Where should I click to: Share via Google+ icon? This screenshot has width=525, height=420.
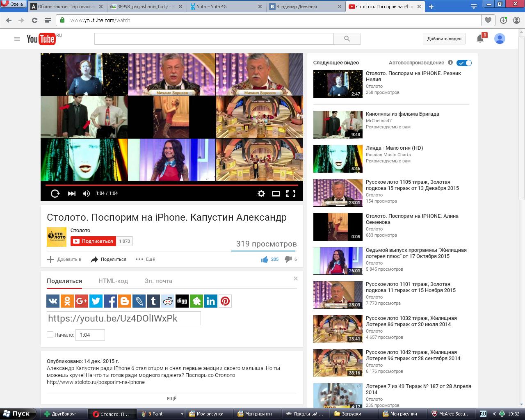82,301
